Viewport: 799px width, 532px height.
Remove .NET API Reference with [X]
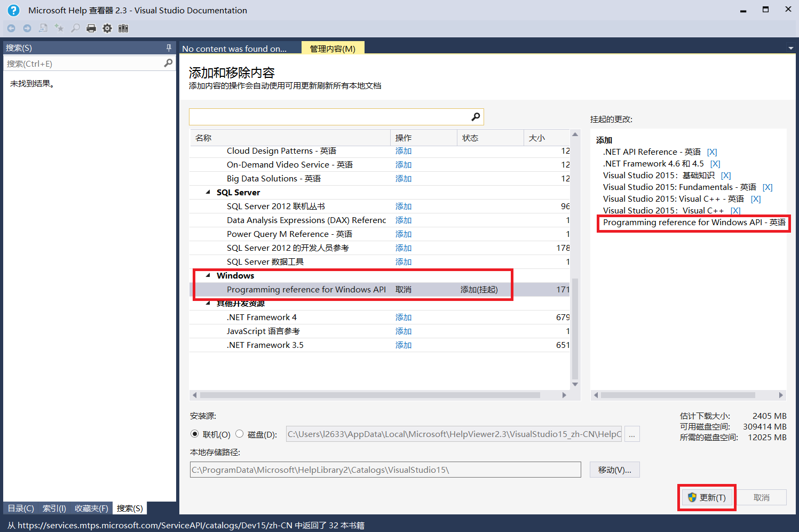point(712,152)
